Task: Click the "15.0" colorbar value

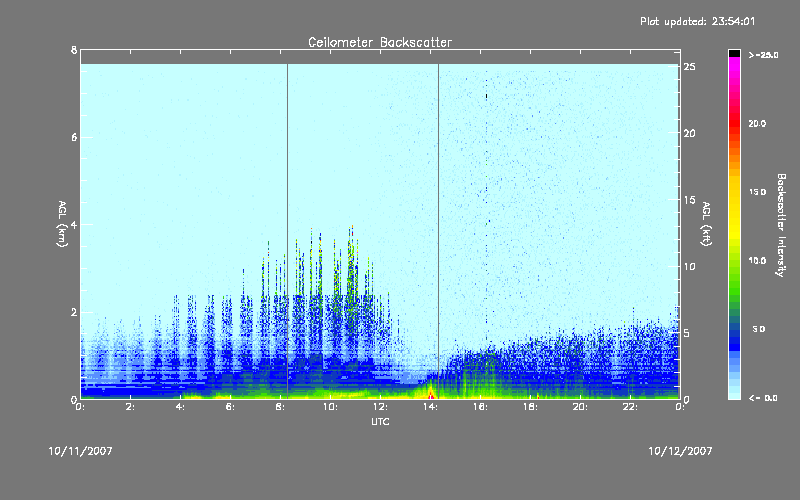Action: pos(757,192)
